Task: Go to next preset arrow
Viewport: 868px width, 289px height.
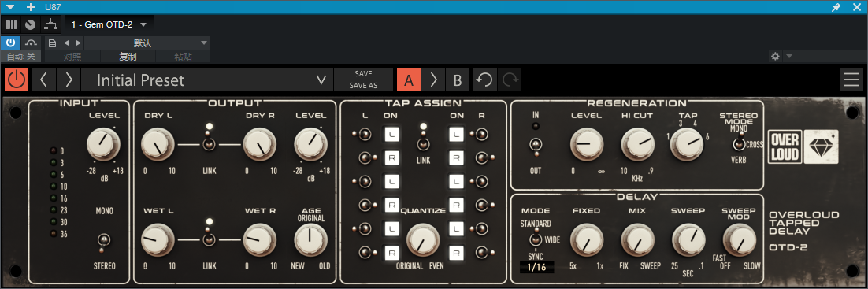Action: 69,80
